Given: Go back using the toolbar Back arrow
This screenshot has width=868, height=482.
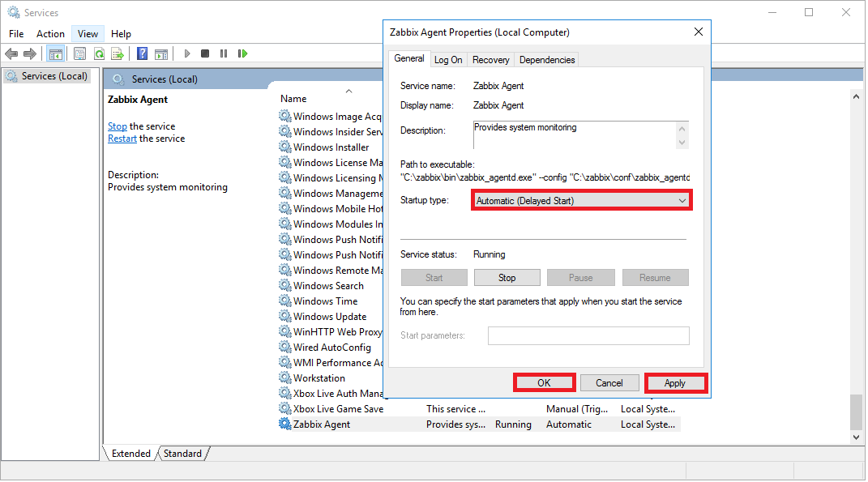Looking at the screenshot, I should pos(11,53).
